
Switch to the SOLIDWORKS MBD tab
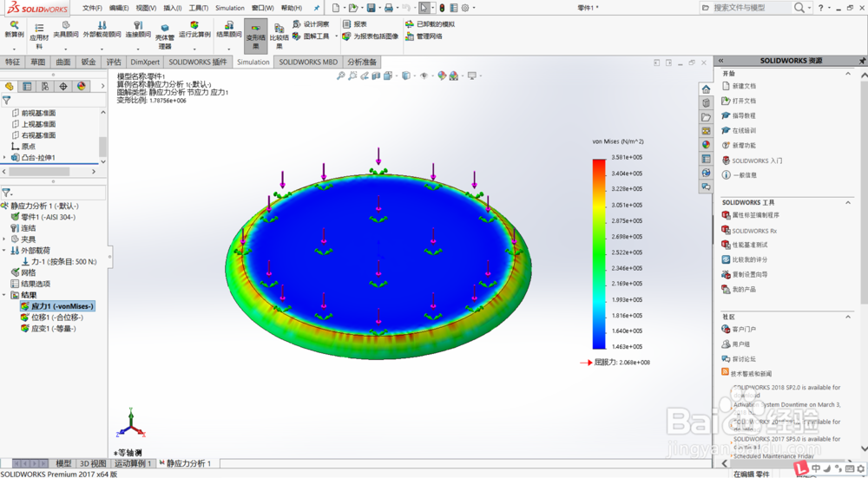click(x=308, y=62)
